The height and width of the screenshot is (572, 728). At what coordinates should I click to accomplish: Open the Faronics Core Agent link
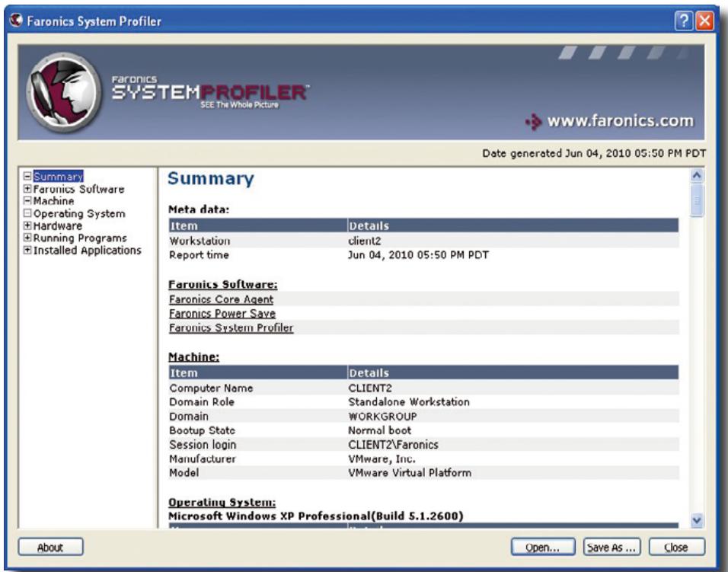click(x=221, y=299)
